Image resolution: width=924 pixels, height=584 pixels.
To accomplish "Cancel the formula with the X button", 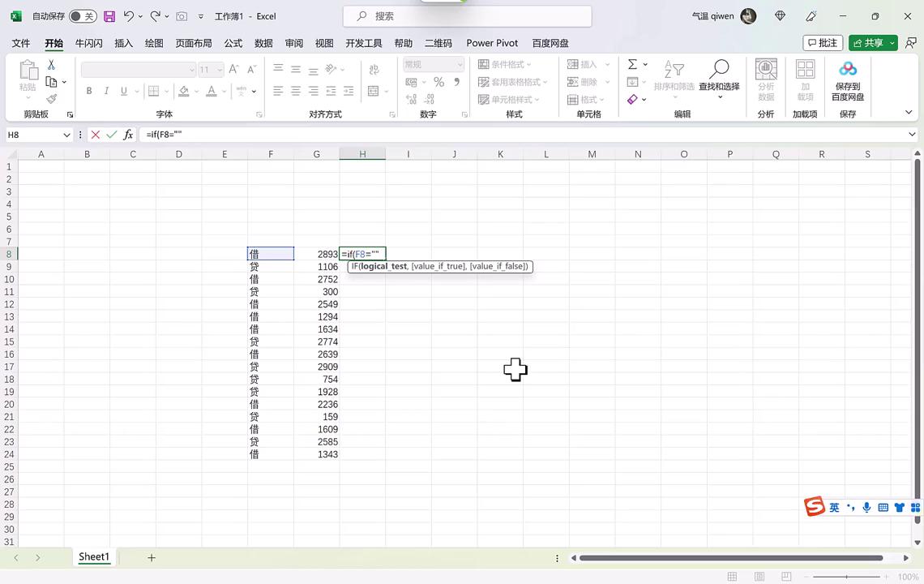I will [96, 135].
